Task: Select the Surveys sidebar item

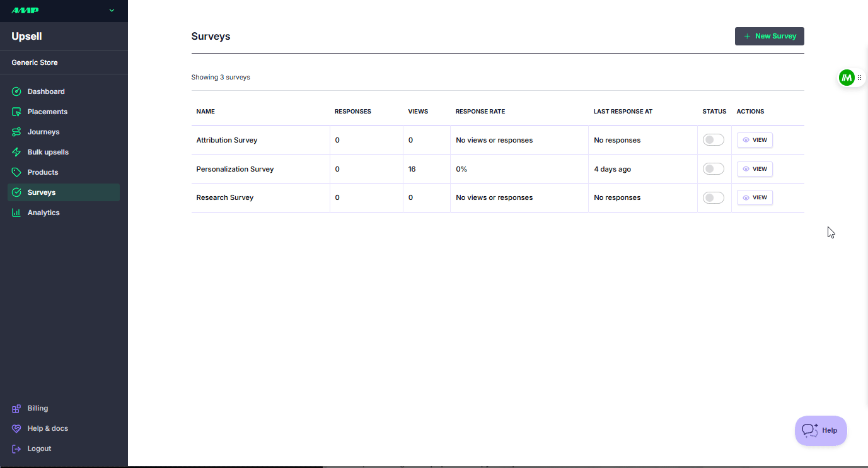Action: click(64, 192)
